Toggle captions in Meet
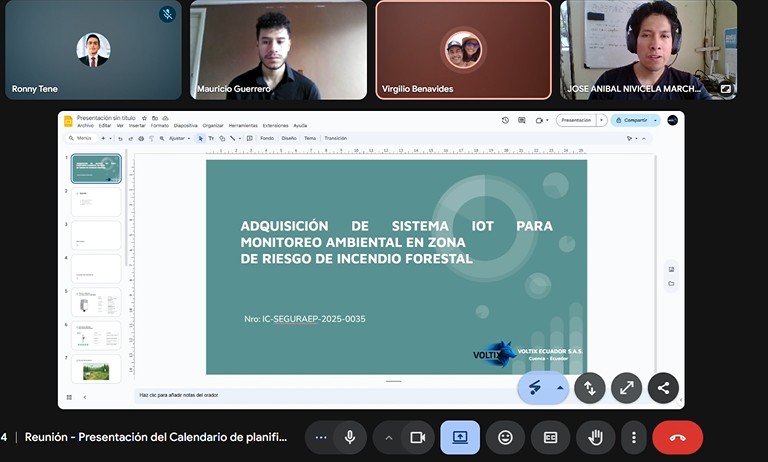768x462 pixels. pyautogui.click(x=550, y=438)
